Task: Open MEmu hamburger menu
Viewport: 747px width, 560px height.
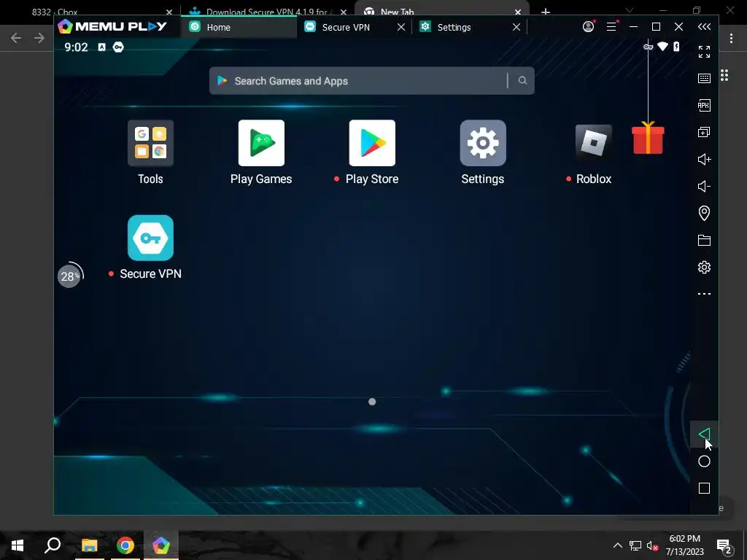Action: coord(611,27)
